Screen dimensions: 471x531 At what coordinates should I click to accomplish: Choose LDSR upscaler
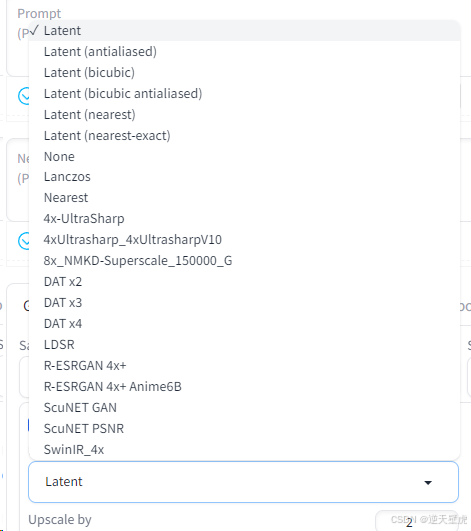(x=244, y=345)
